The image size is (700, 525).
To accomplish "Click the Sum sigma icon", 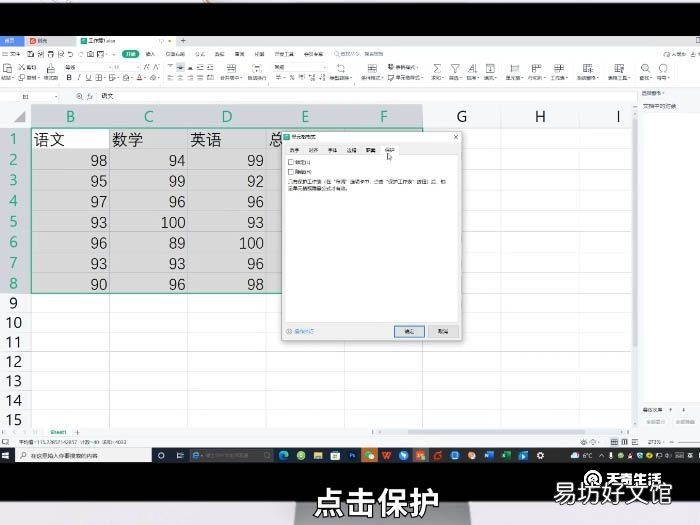I will [x=437, y=68].
